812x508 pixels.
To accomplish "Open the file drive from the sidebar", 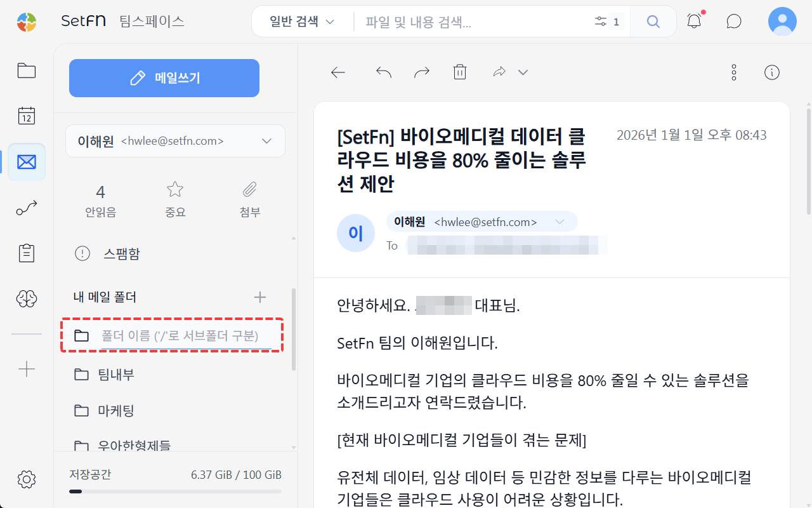I will (27, 70).
